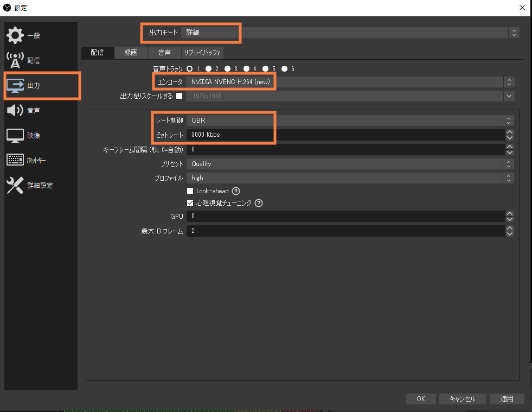The height and width of the screenshot is (412, 532).
Task: Click the キャンセル button
Action: (x=463, y=399)
